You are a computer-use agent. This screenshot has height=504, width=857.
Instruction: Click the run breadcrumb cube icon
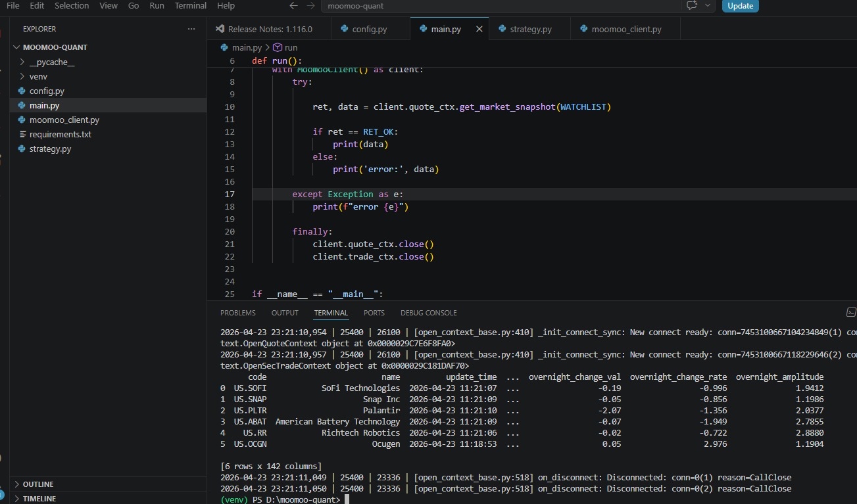point(277,47)
